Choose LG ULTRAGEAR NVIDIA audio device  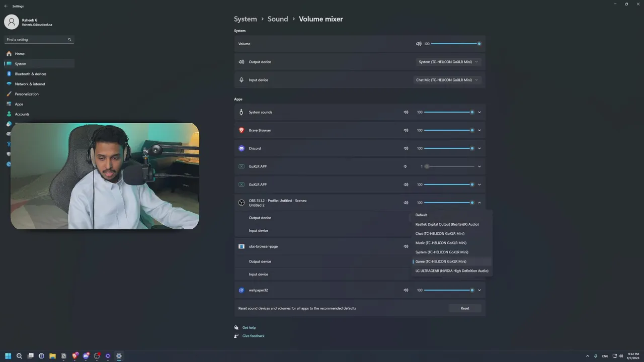451,271
